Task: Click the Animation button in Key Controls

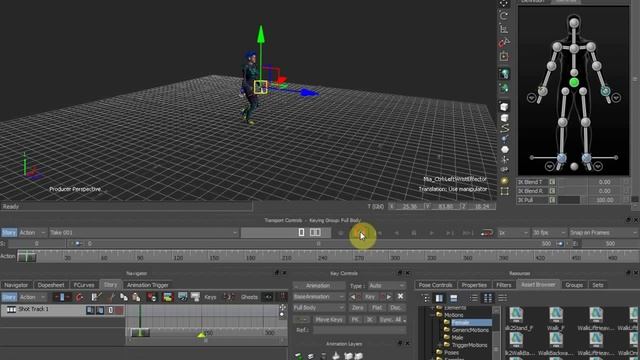Action: click(x=319, y=286)
